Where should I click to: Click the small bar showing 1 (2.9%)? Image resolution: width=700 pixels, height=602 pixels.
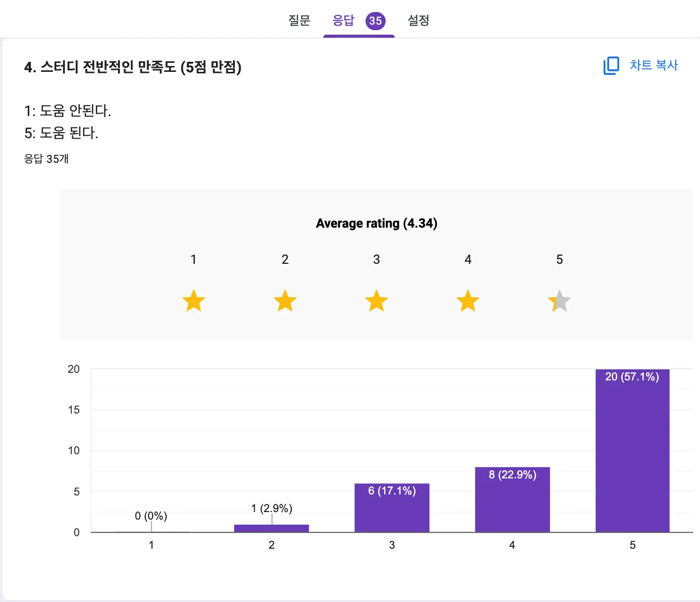pos(271,527)
